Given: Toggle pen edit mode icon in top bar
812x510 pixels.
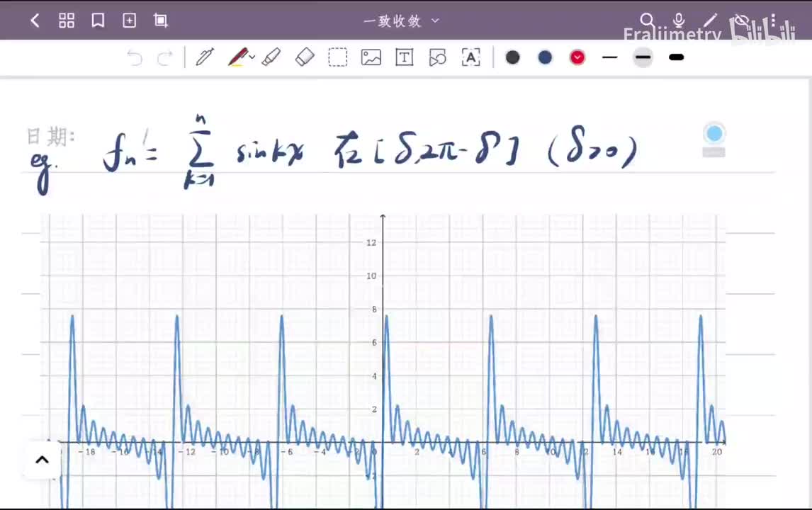Looking at the screenshot, I should point(710,21).
